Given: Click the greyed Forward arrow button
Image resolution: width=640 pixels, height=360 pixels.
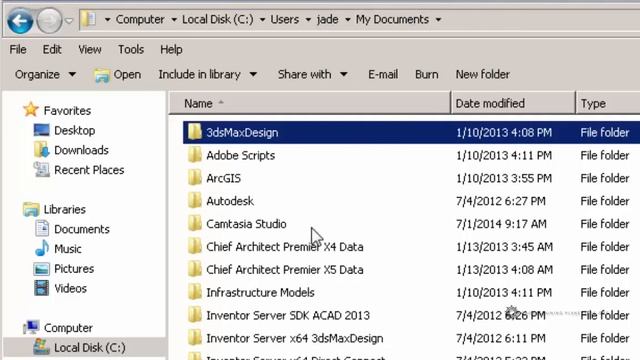Looking at the screenshot, I should tap(49, 20).
